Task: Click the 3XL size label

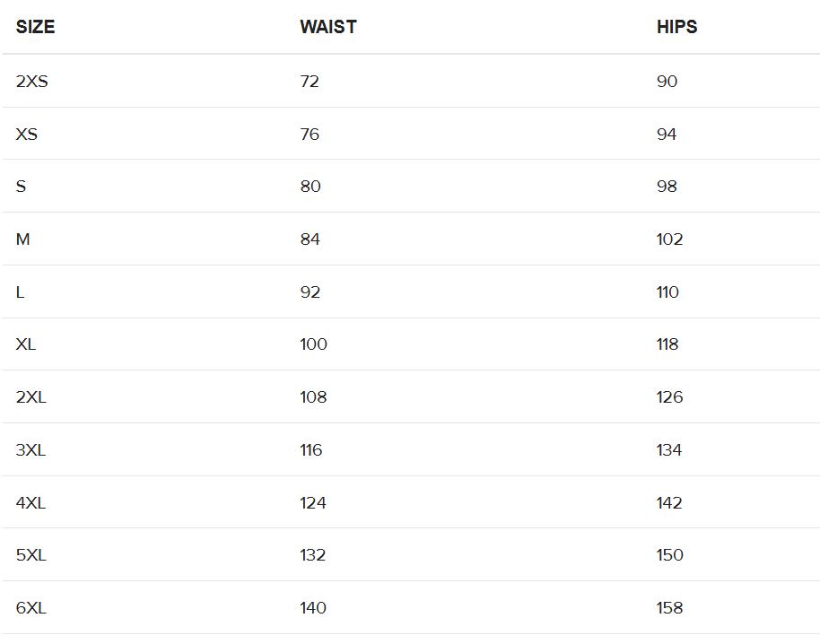Action: [31, 450]
